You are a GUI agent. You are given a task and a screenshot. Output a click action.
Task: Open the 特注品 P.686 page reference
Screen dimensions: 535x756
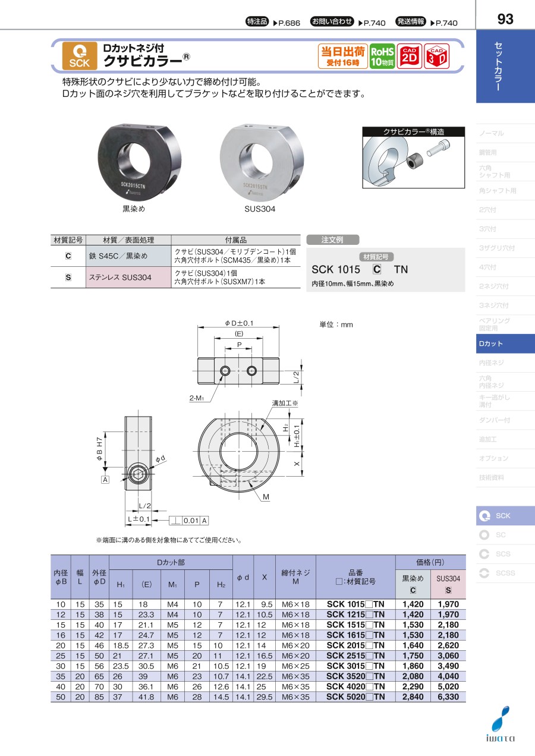[273, 23]
